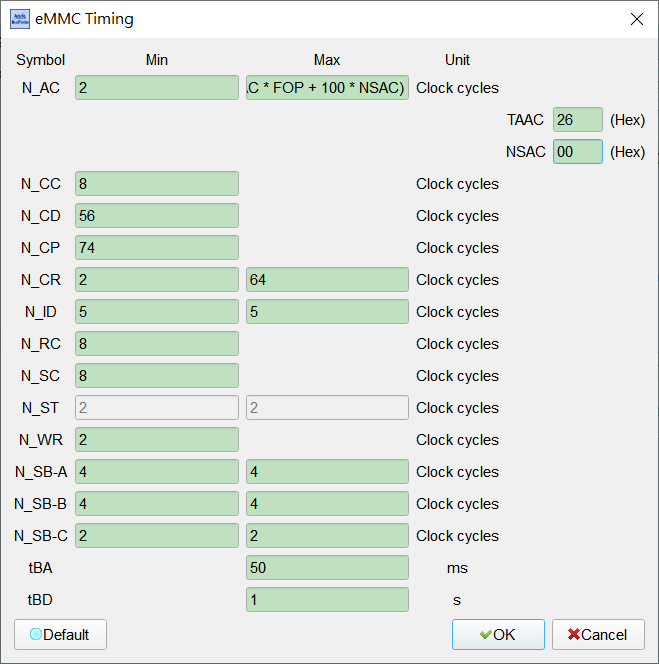Edit the N_AC Max formula field

point(327,88)
